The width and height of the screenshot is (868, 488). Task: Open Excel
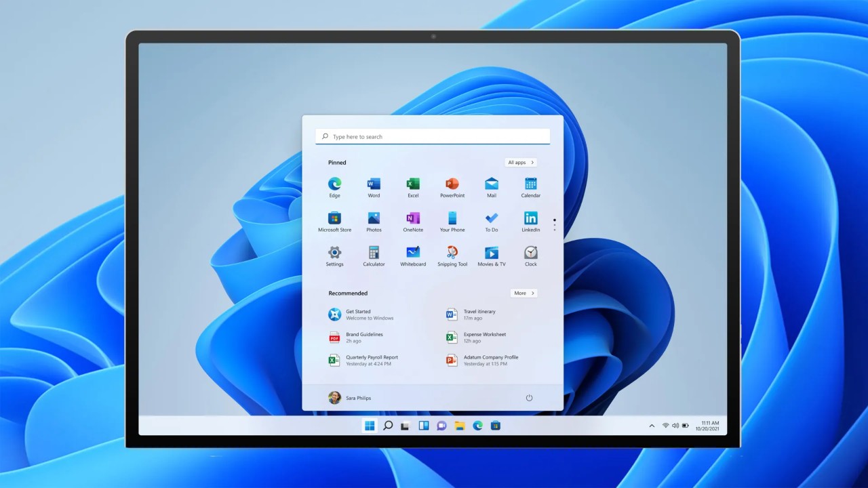click(413, 184)
